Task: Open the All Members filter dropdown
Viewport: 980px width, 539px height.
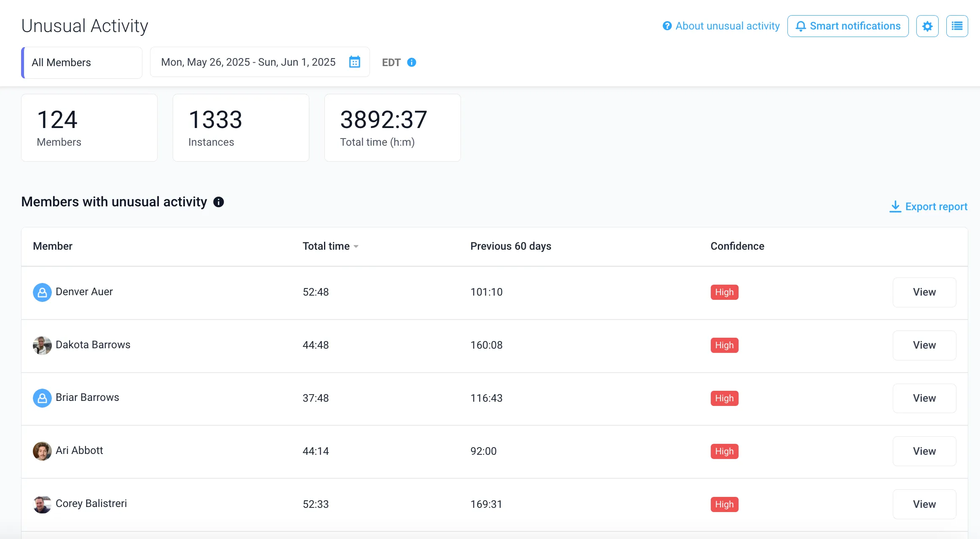Action: point(82,62)
